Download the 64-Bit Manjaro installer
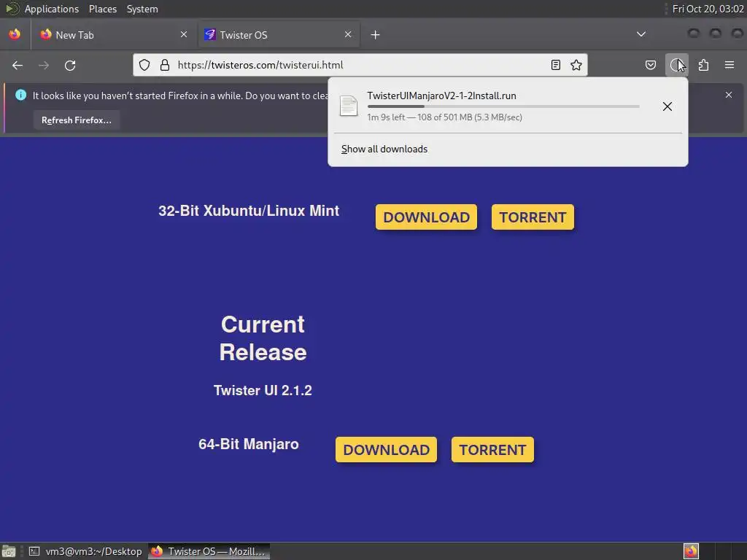 click(x=387, y=449)
